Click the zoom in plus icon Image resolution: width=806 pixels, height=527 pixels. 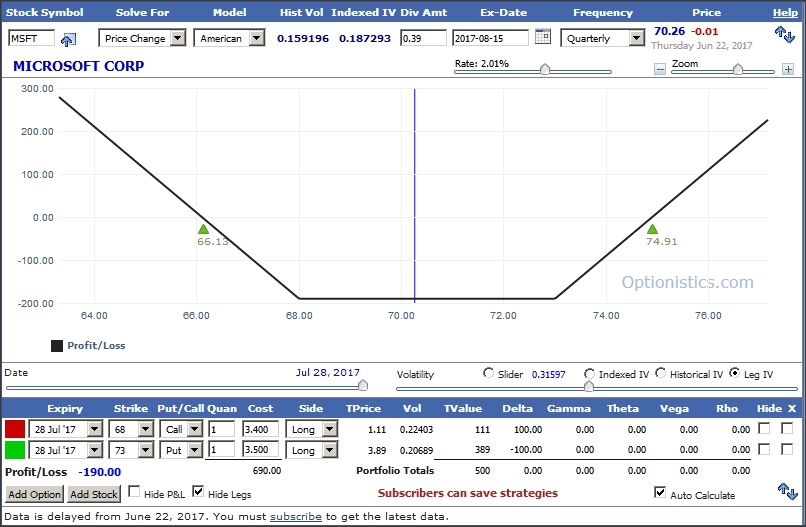click(788, 69)
